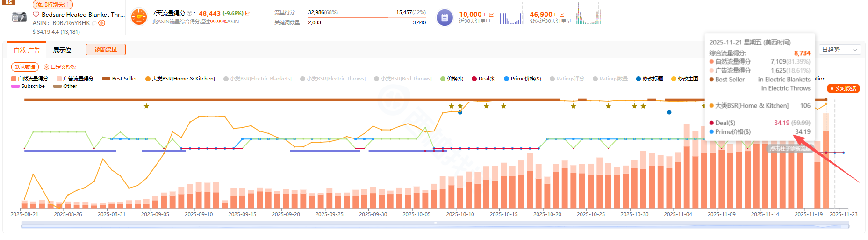Click the round order-list icon by 10,000+
868x240 pixels.
click(444, 18)
